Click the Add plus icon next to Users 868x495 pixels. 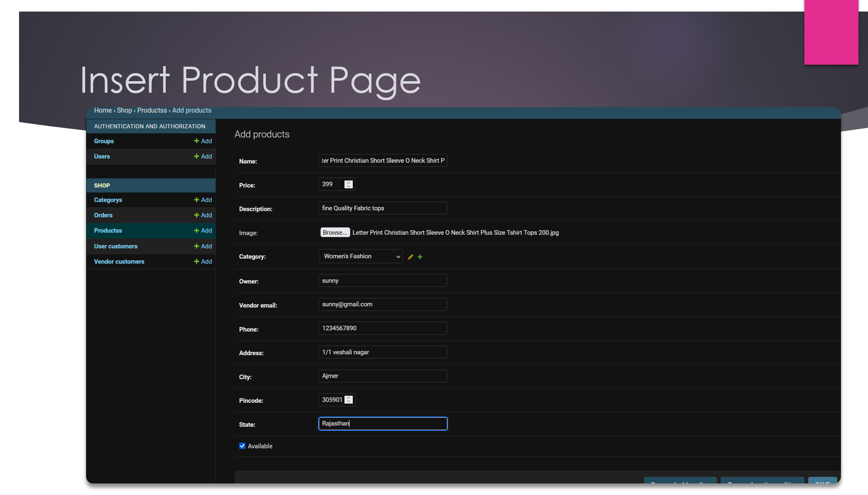196,156
